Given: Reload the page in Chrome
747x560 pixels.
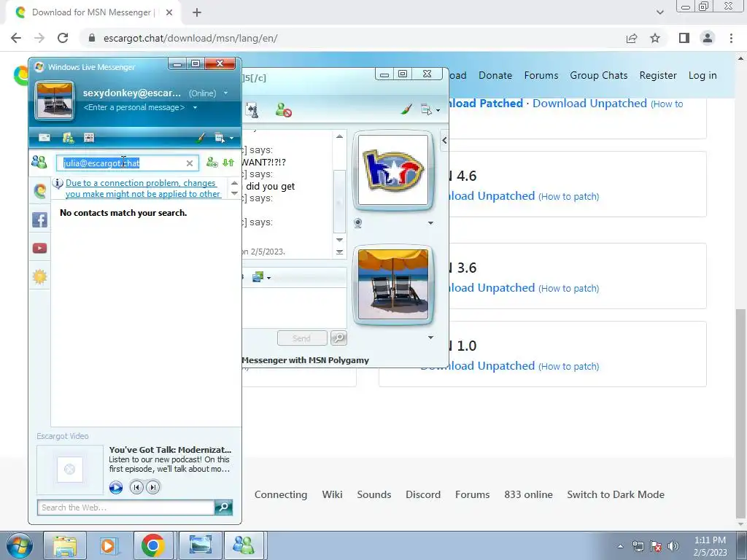Looking at the screenshot, I should point(63,38).
